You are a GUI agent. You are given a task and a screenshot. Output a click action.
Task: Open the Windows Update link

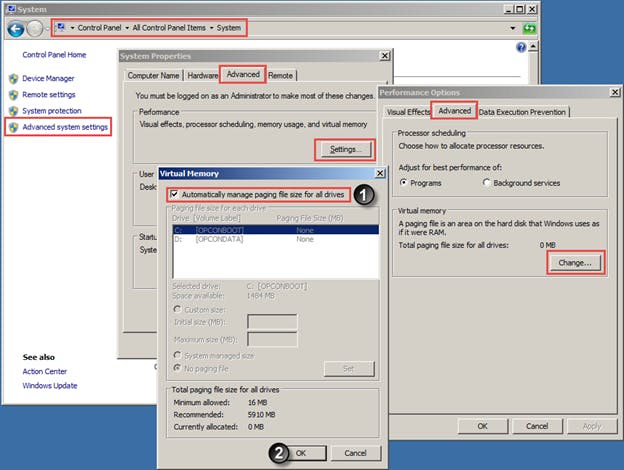click(50, 386)
